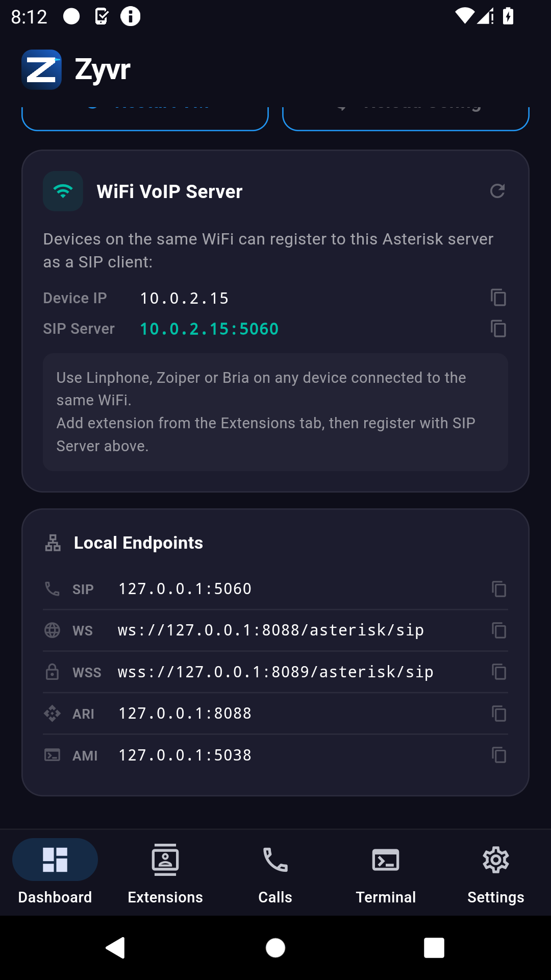Screen dimensions: 551x980
Task: Copy the SIP endpoint 127.0.0.1:5060
Action: (x=499, y=589)
